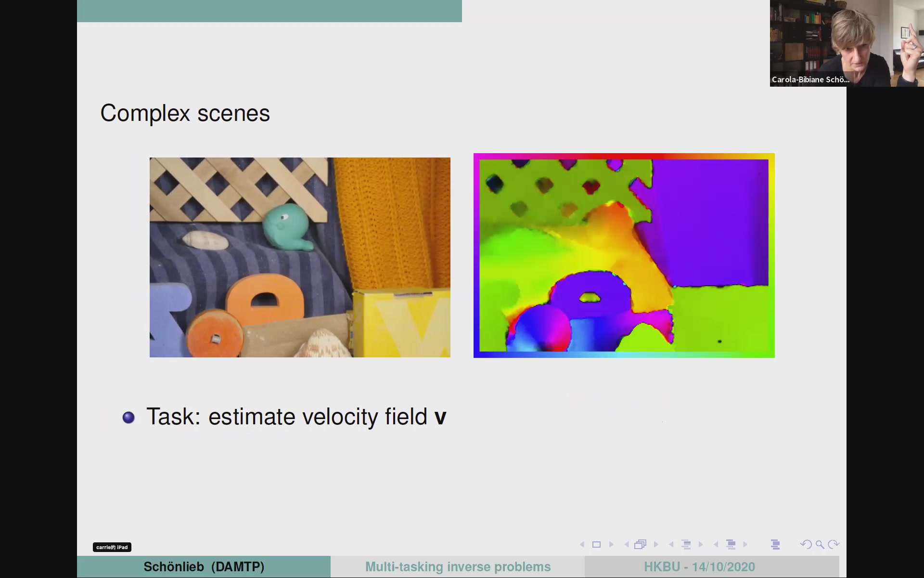Click the back (undo-style) navigation arrow
Viewport: 924px width, 578px height.
[x=806, y=544]
